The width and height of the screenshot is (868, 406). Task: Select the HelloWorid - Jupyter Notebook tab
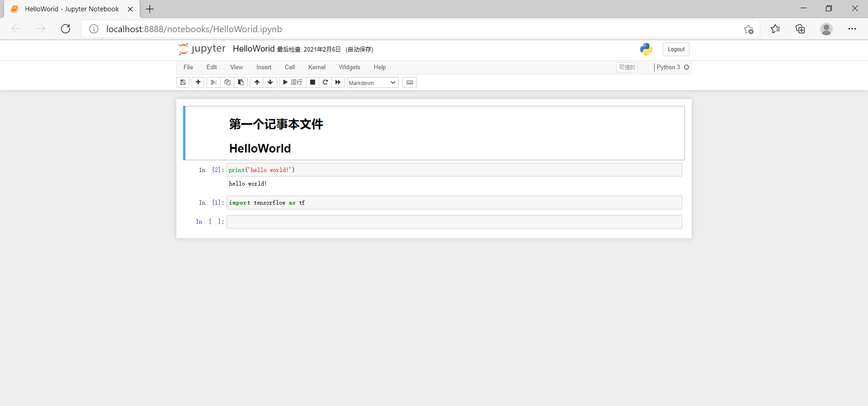coord(72,9)
